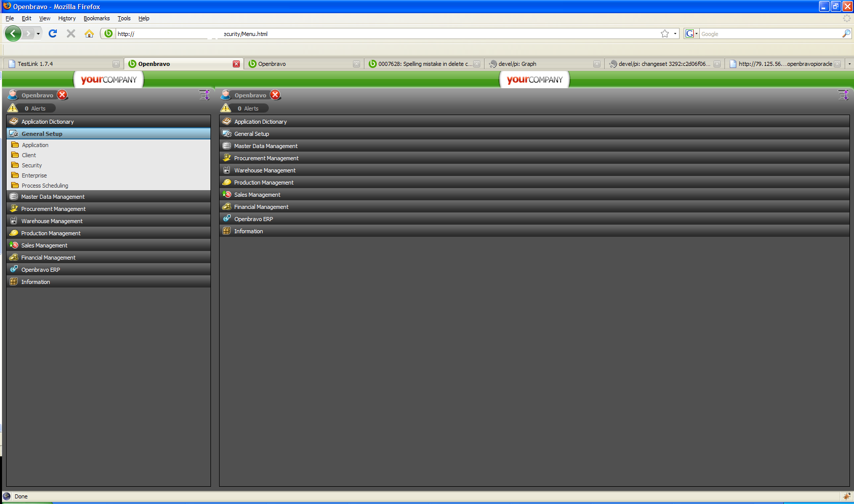The height and width of the screenshot is (504, 854).
Task: Open Openbravo ERP in the left menu
Action: tap(109, 269)
